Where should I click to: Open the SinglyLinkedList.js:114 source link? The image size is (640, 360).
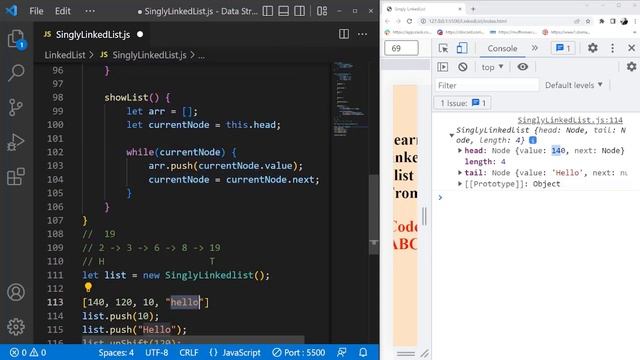point(570,120)
